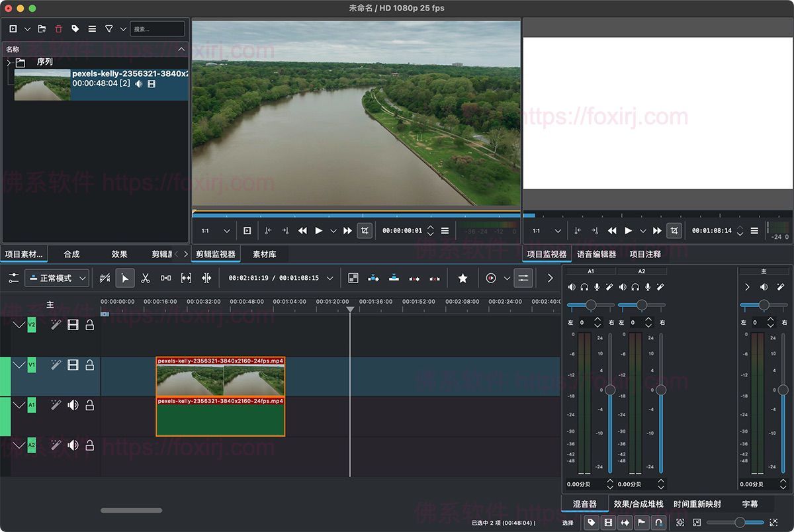Click the 名称 column header

point(13,50)
